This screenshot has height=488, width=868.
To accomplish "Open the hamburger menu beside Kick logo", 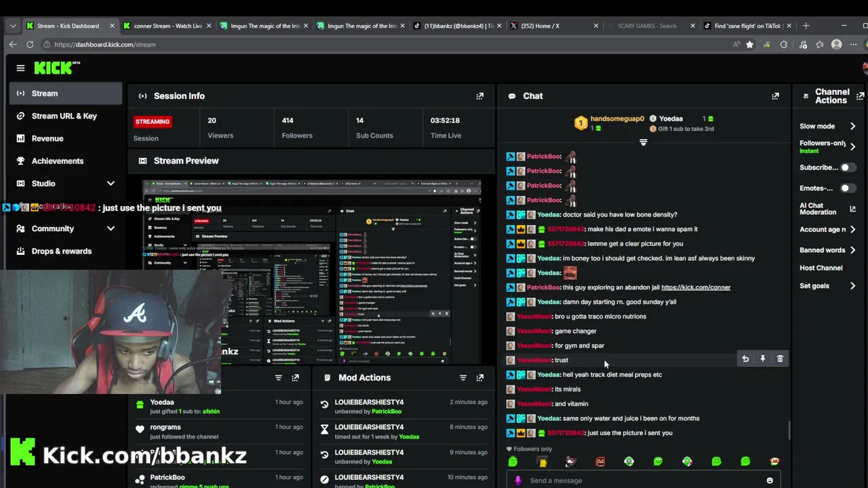I will pos(20,68).
